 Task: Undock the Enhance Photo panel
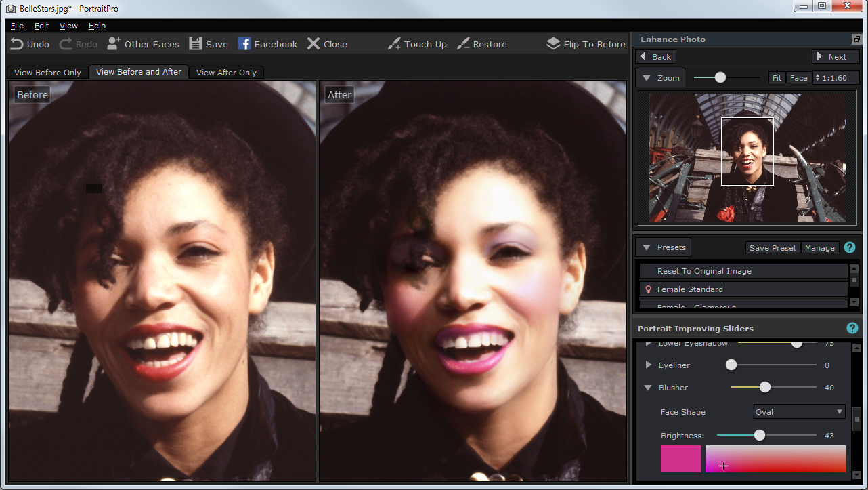pyautogui.click(x=856, y=39)
